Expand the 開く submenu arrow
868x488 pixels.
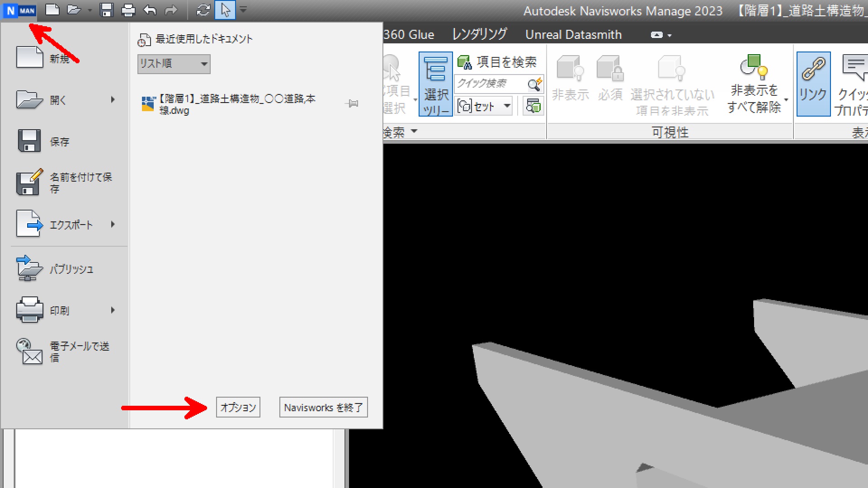pos(113,99)
